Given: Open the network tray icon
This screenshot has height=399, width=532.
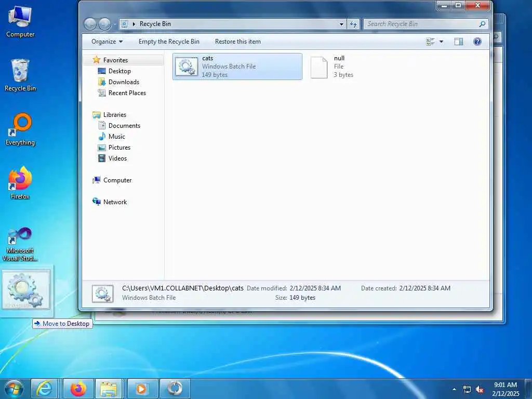Looking at the screenshot, I should (x=467, y=390).
